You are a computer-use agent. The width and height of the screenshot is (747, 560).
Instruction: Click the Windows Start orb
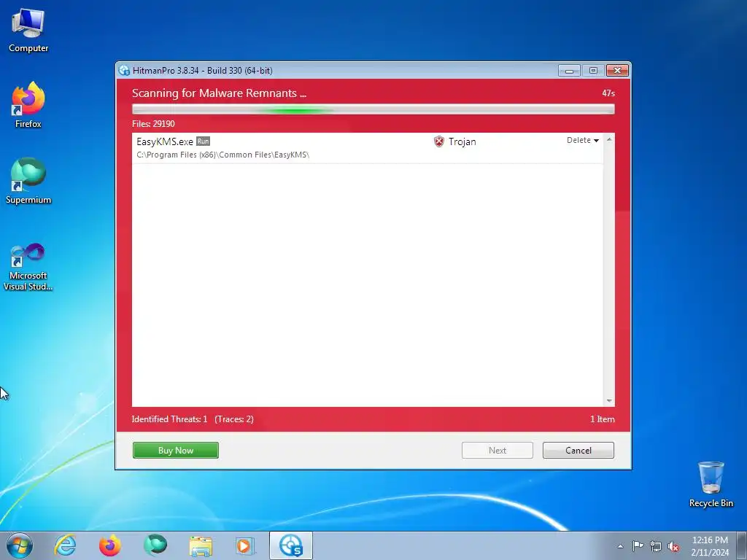(20, 545)
